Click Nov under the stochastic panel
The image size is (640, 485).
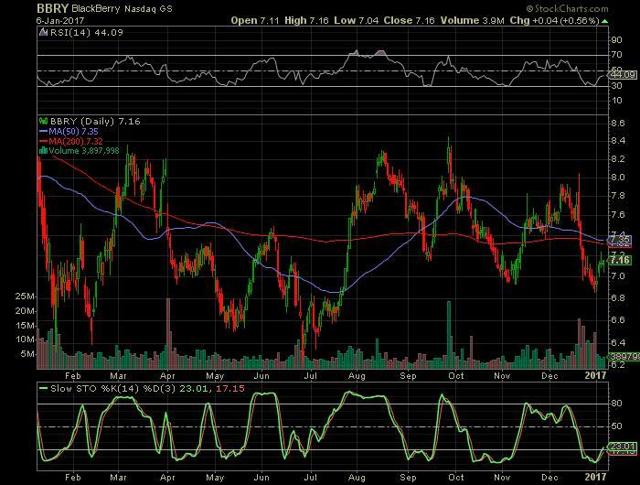502,477
